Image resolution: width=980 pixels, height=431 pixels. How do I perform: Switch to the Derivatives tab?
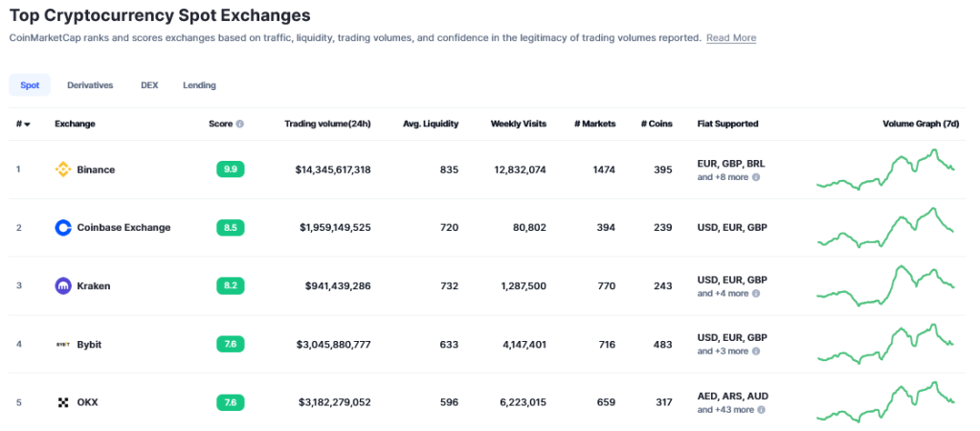tap(90, 85)
